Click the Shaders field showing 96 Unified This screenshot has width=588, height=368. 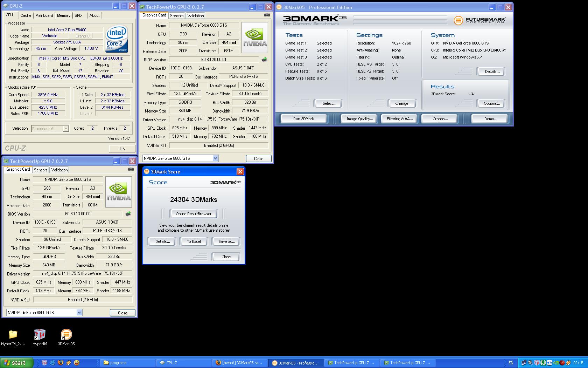[52, 239]
